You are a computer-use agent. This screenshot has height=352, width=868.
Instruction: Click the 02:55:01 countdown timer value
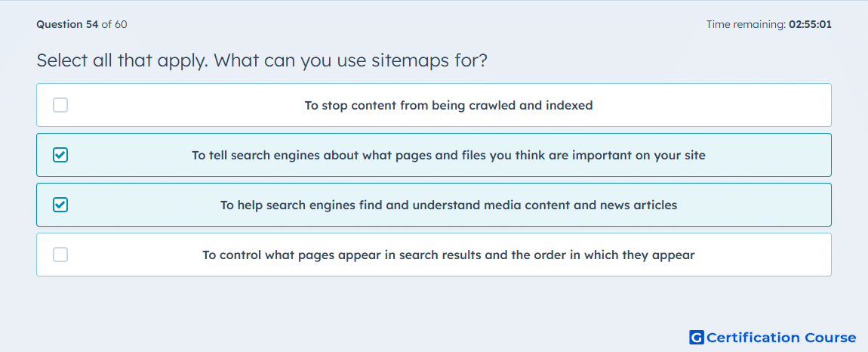(x=810, y=24)
